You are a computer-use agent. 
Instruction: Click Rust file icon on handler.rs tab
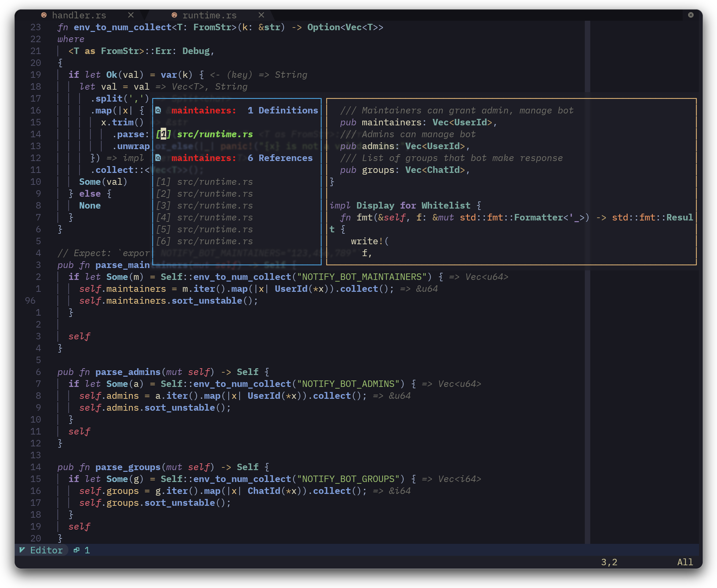(x=44, y=15)
